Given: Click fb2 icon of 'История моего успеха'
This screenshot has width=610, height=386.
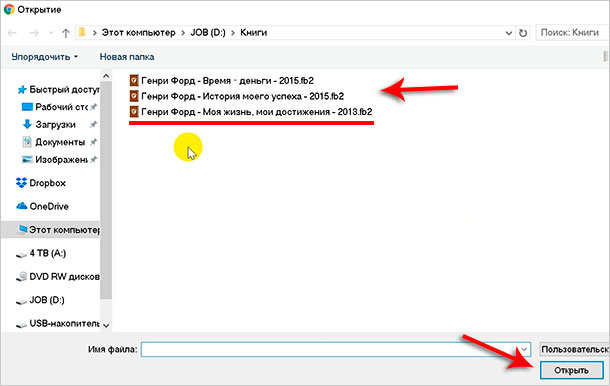Looking at the screenshot, I should [x=134, y=96].
